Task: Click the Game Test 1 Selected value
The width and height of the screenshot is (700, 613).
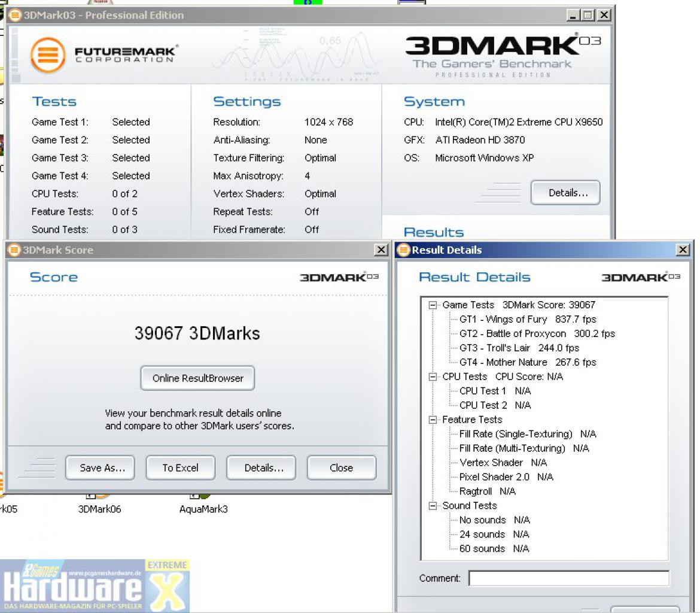Action: [131, 122]
